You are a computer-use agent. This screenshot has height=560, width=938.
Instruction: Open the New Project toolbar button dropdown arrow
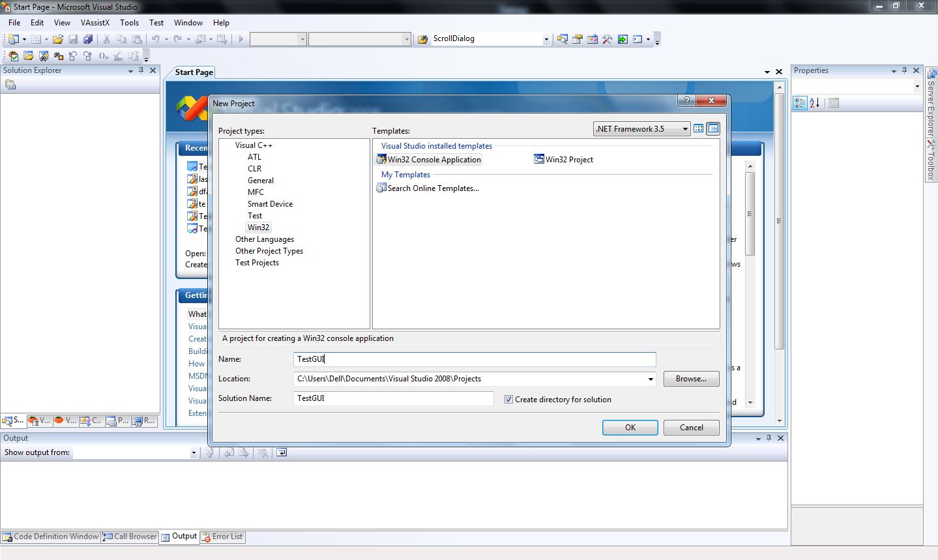click(x=24, y=39)
